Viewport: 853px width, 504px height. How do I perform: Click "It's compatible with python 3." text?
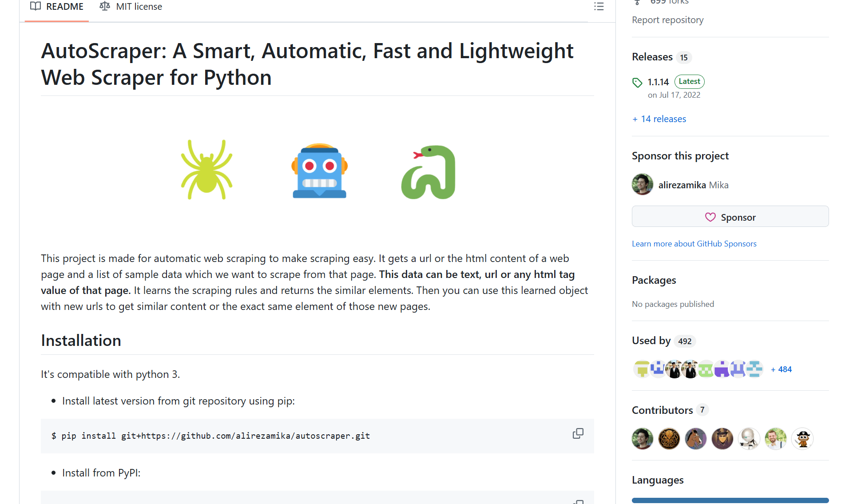point(110,374)
